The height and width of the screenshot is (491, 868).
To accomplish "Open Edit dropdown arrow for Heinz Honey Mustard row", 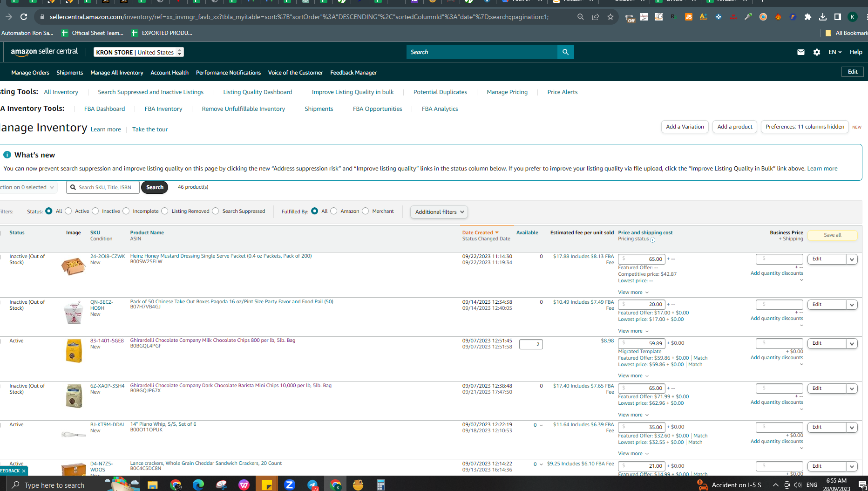I will tap(852, 259).
